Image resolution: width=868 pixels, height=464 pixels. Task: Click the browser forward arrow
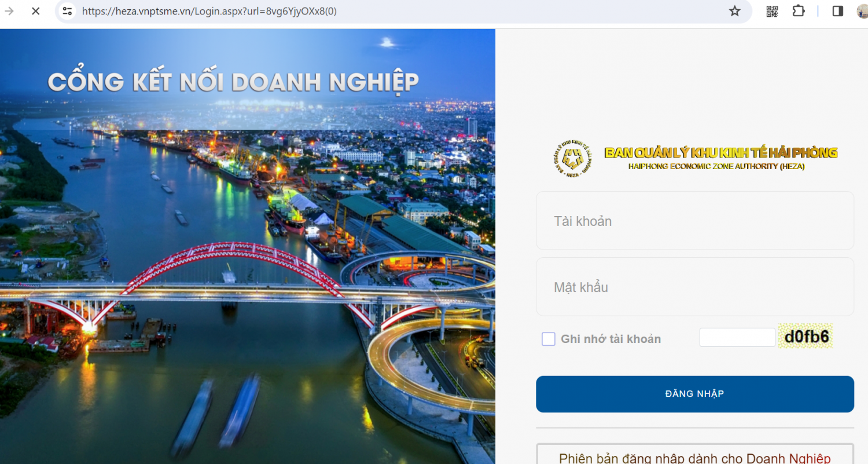(9, 11)
